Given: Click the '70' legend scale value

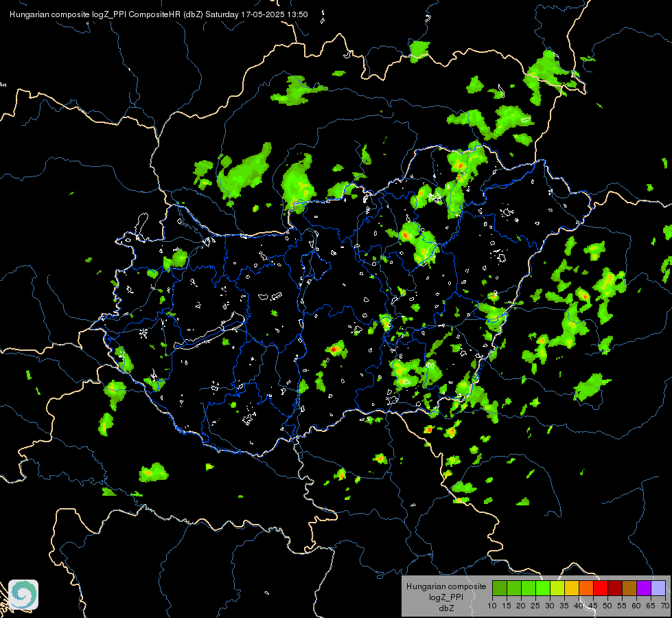Looking at the screenshot, I should 666,606.
